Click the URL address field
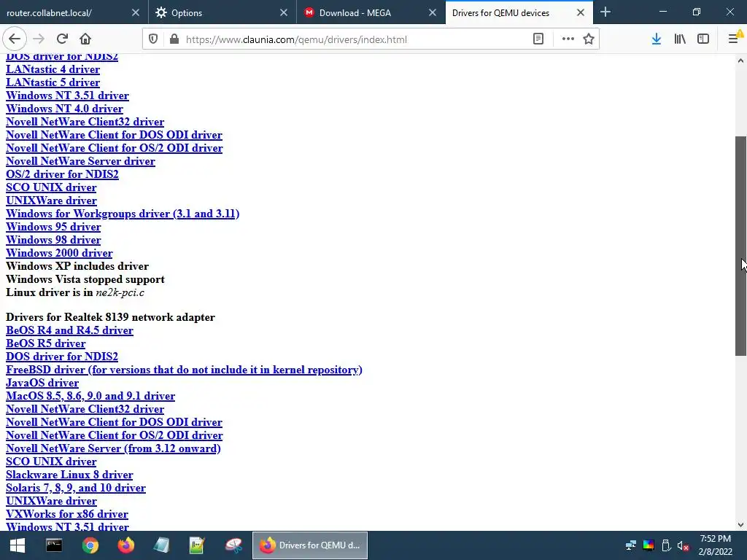Viewport: 747px width, 560px height. pos(352,39)
